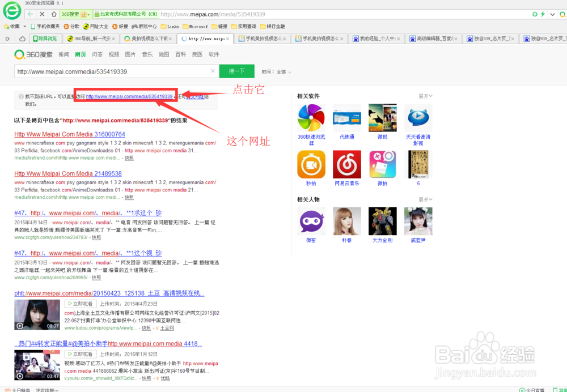Switch to the 我的经验_个人中心 tab
Screen dimensions: 567x392
376,39
